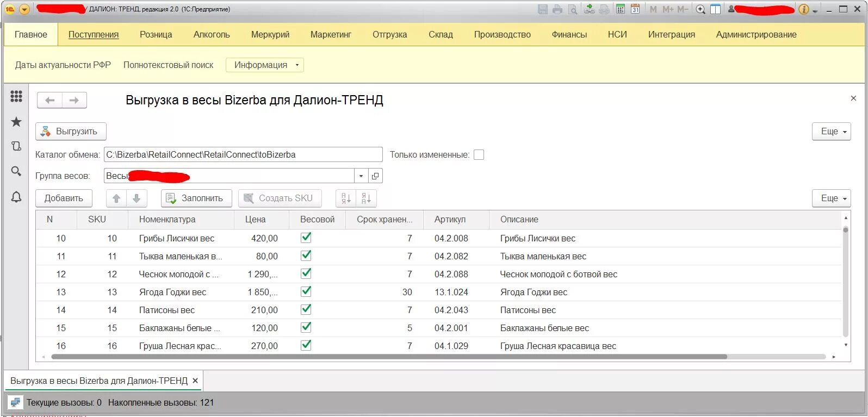Toggle the Только измененные checkbox
Screen dimensions: 868x417
click(479, 154)
